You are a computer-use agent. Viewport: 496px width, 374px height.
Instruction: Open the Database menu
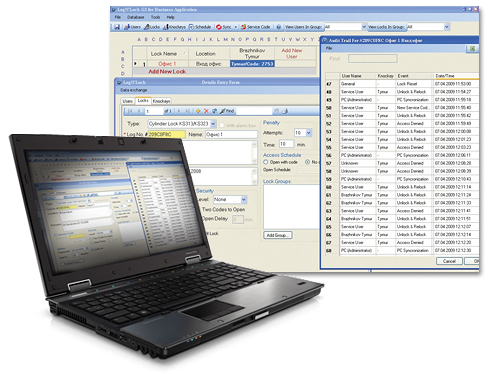pyautogui.click(x=135, y=17)
